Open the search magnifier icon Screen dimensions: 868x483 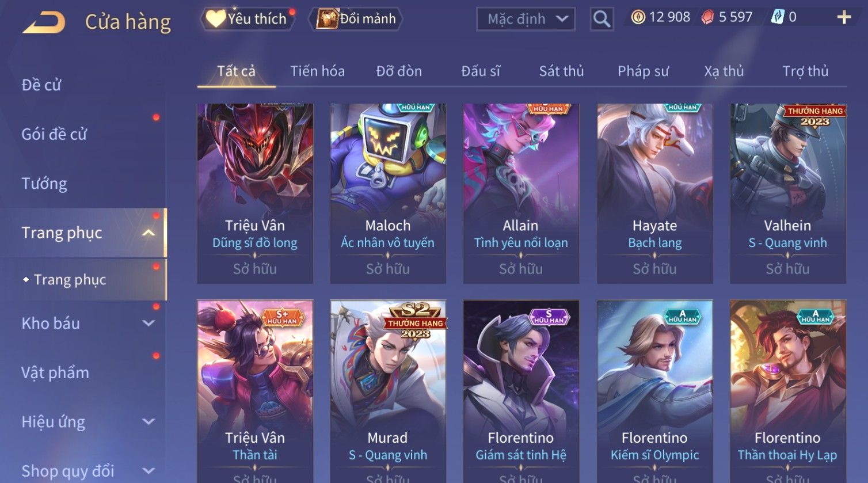(x=601, y=19)
